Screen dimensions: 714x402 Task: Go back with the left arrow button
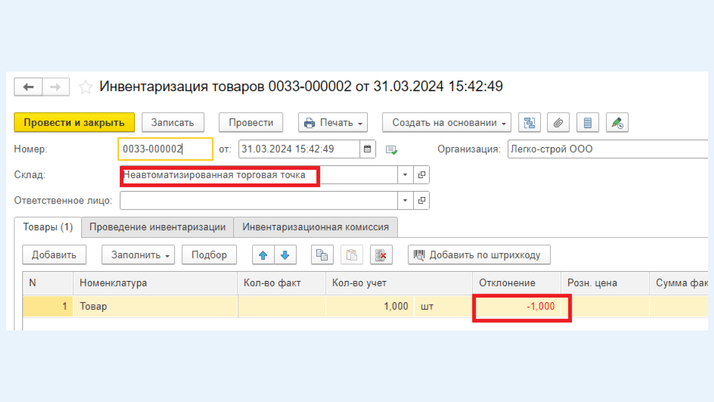pyautogui.click(x=28, y=87)
